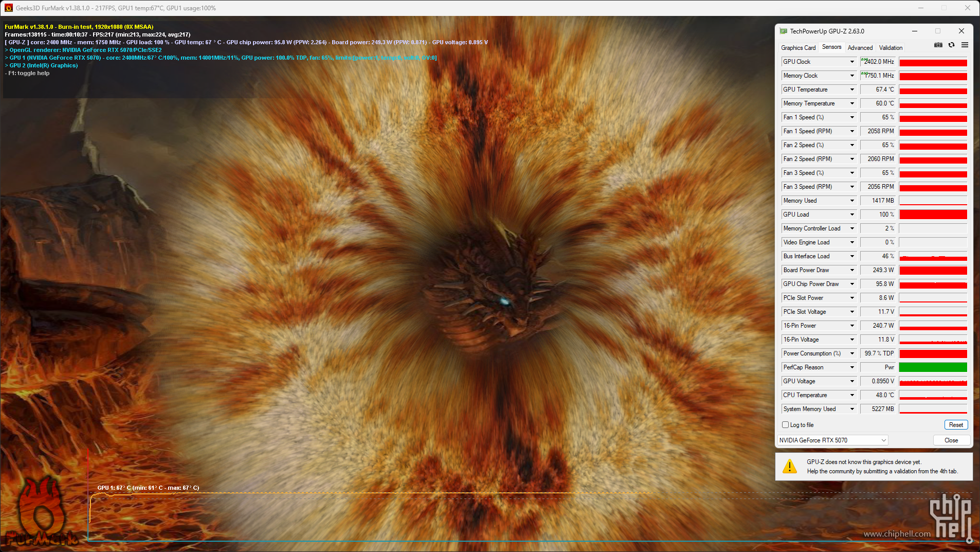Open the Validation tab
This screenshot has width=980, height=552.
891,48
